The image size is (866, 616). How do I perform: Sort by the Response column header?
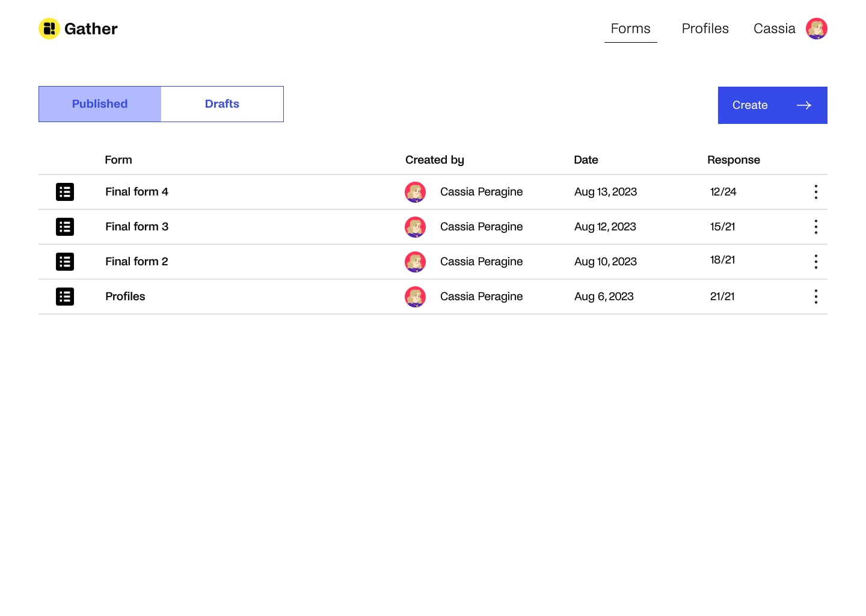[x=734, y=160]
